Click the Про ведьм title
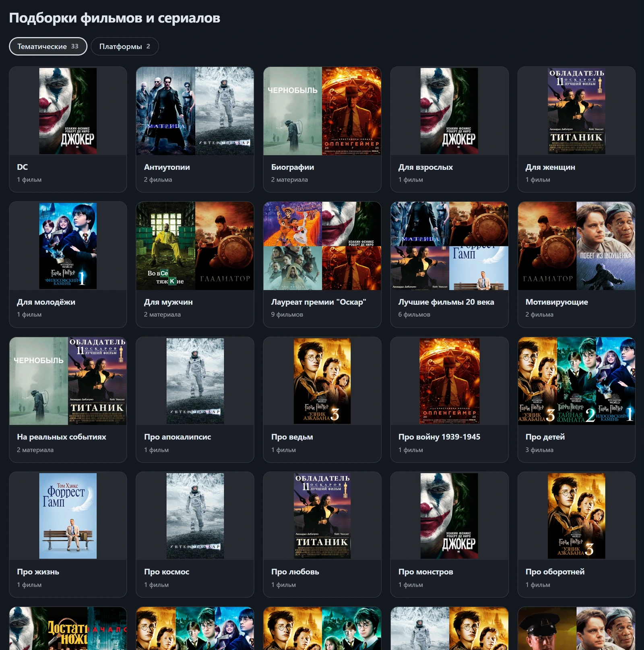 (x=292, y=437)
